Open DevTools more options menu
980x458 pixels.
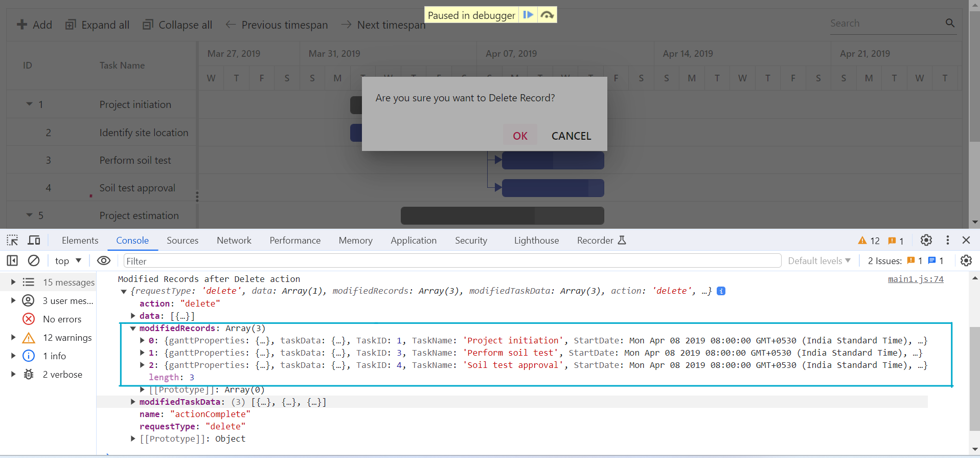pyautogui.click(x=948, y=241)
